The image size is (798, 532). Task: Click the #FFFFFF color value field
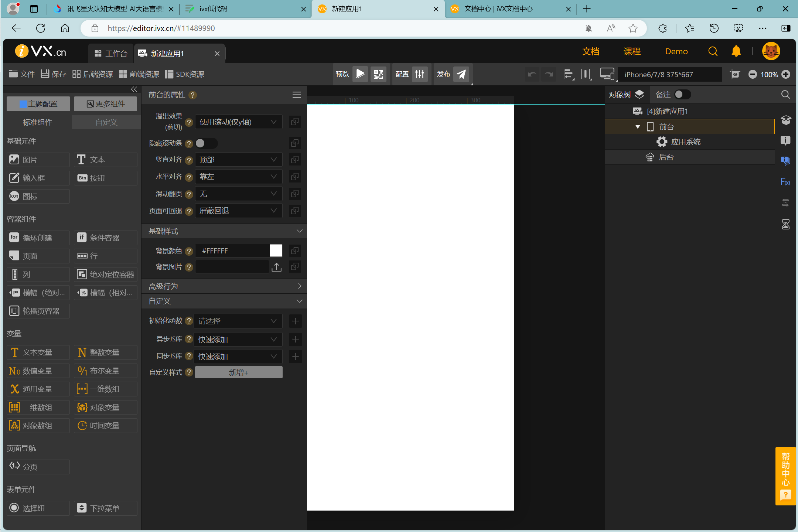(232, 251)
